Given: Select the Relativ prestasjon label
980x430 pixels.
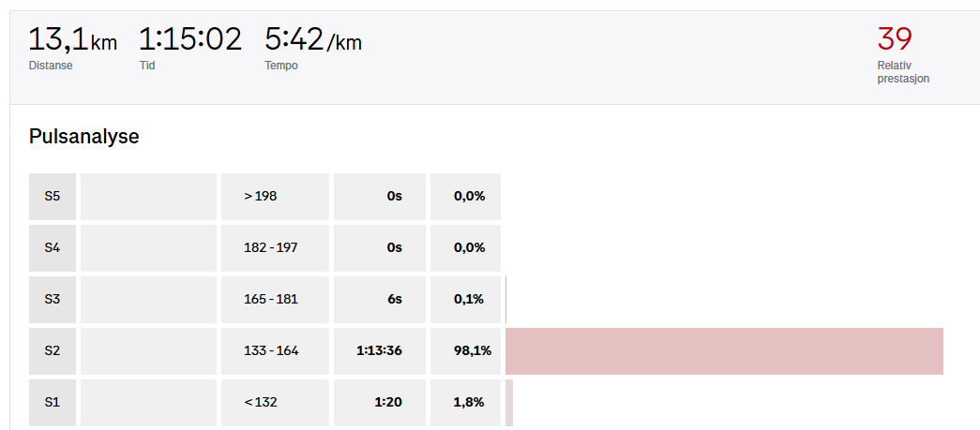Looking at the screenshot, I should tap(903, 72).
